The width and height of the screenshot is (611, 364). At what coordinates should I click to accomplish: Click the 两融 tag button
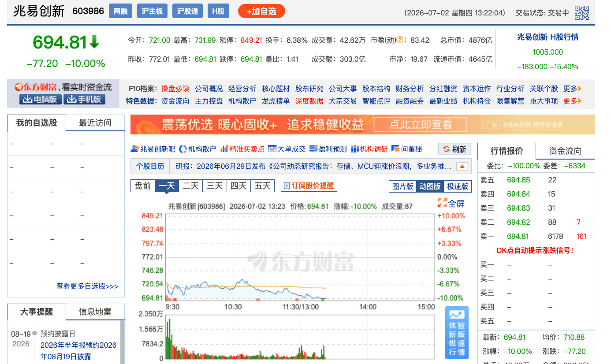121,11
